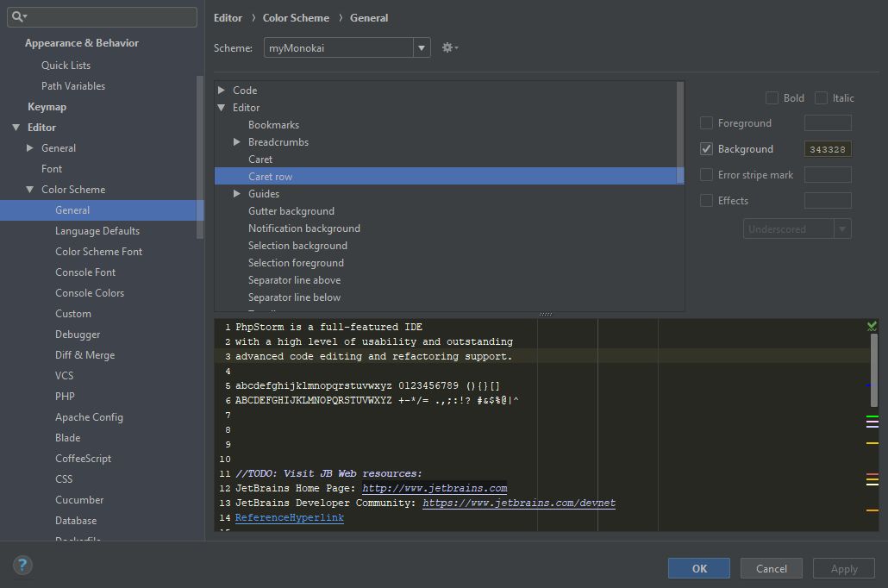Click the color list scrollbar
The height and width of the screenshot is (588, 888).
tap(680, 133)
